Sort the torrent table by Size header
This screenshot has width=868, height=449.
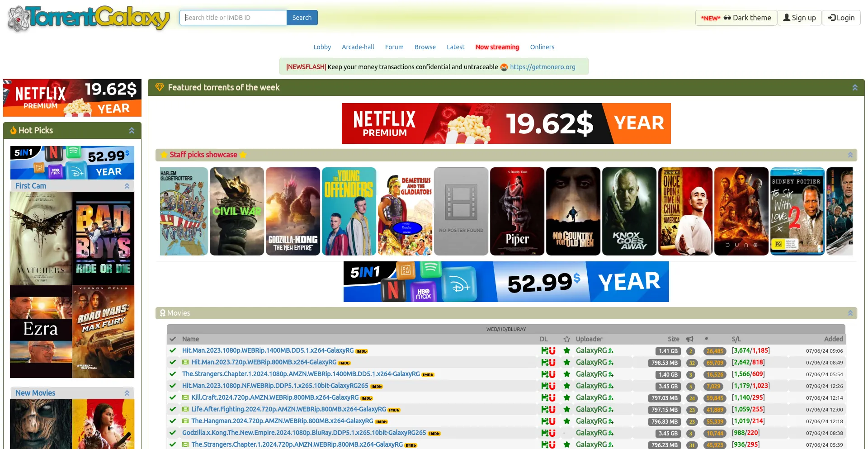point(674,339)
